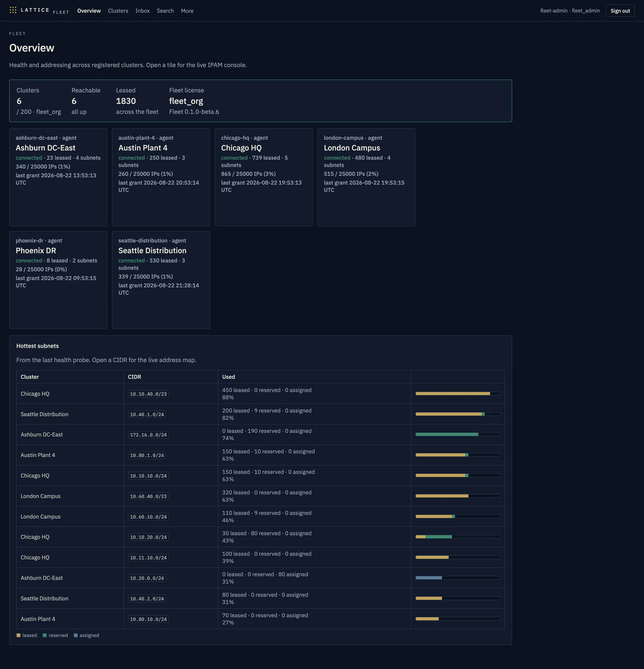Open the Ashburn DC-East cluster tile
Image resolution: width=644 pixels, height=669 pixels.
click(x=58, y=177)
